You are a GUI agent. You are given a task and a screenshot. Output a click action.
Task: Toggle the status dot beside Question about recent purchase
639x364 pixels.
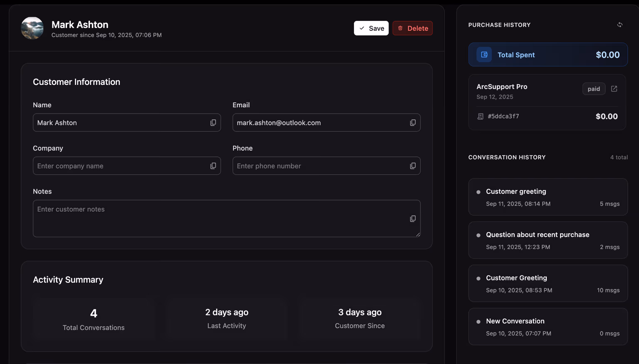478,235
